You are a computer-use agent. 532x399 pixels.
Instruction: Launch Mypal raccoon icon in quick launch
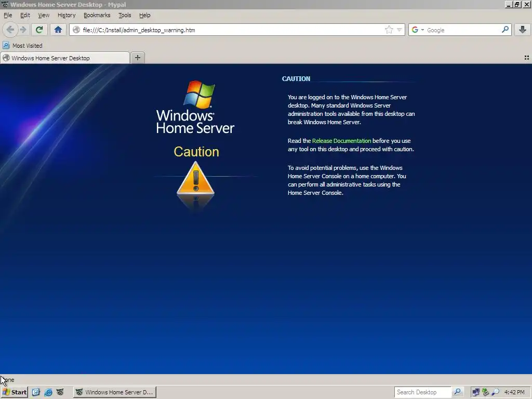pos(60,392)
